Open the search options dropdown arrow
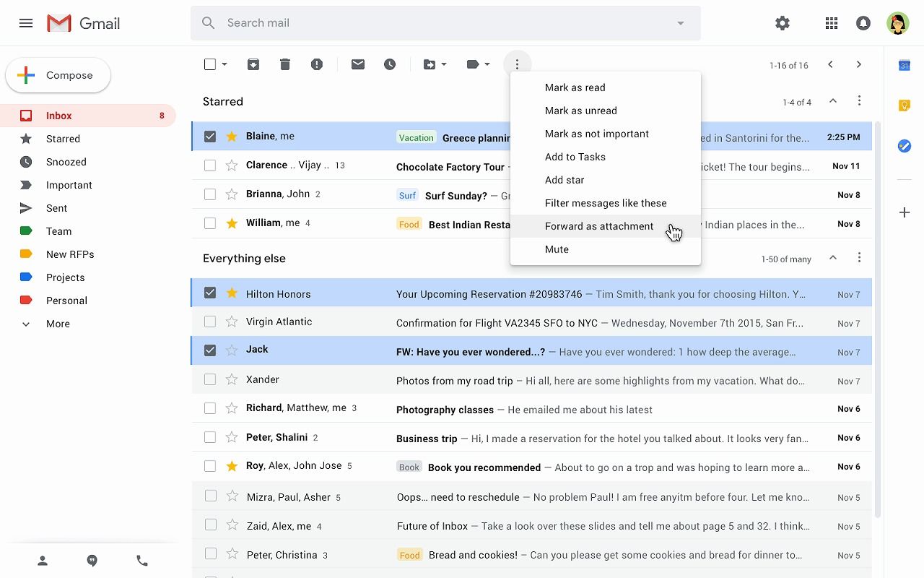Screen dimensions: 924x578 click(x=680, y=23)
